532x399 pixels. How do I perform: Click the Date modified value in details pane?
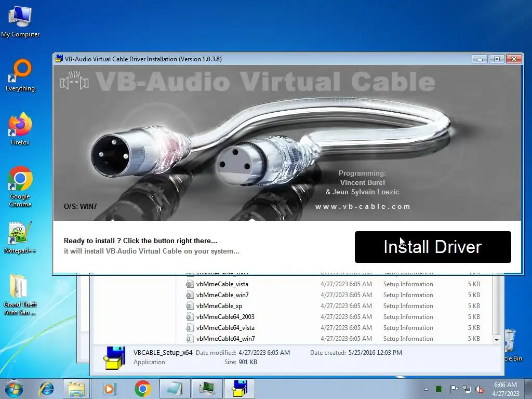(264, 353)
